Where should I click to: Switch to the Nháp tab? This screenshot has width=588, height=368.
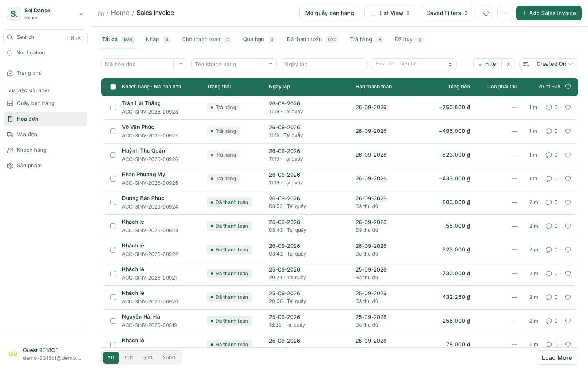coord(158,40)
